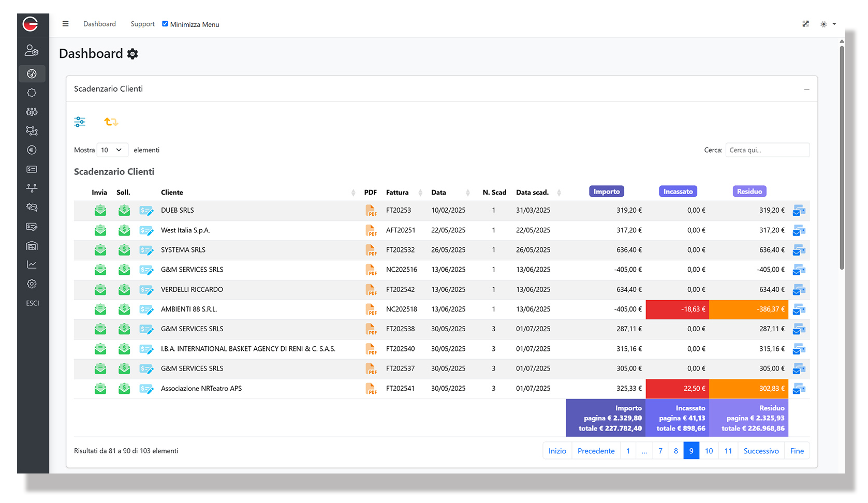Image resolution: width=868 pixels, height=503 pixels.
Task: Open the people group sidebar icon
Action: [x=32, y=112]
